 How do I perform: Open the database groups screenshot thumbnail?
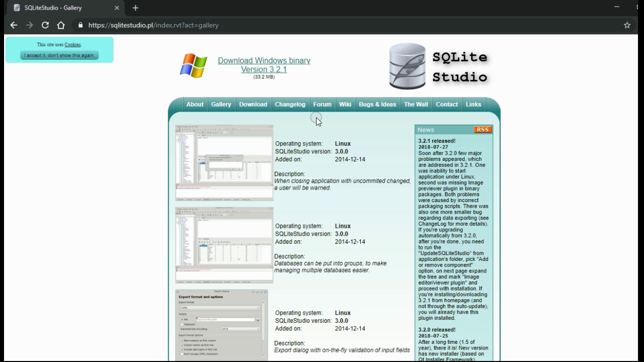[x=224, y=245]
